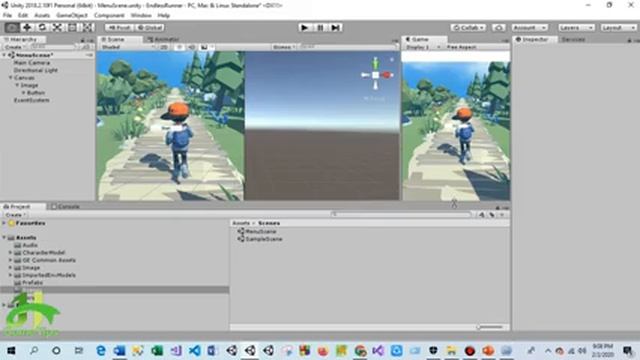This screenshot has width=640, height=360.
Task: Select the MenuScene asset
Action: point(261,231)
